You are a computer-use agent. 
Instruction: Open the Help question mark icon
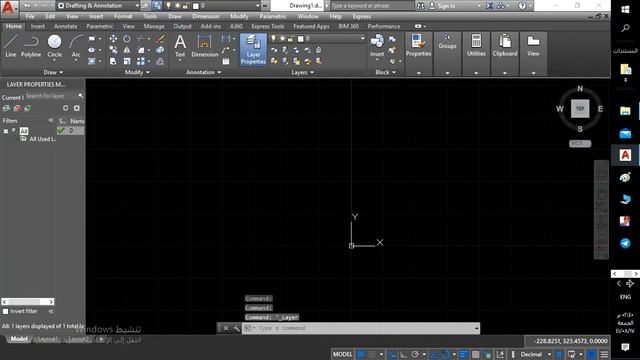522,6
